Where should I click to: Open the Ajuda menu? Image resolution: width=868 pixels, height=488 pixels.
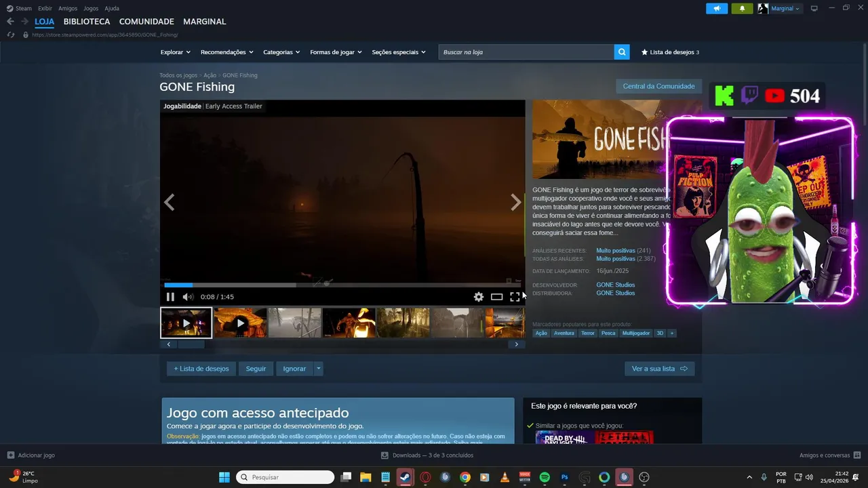point(112,9)
